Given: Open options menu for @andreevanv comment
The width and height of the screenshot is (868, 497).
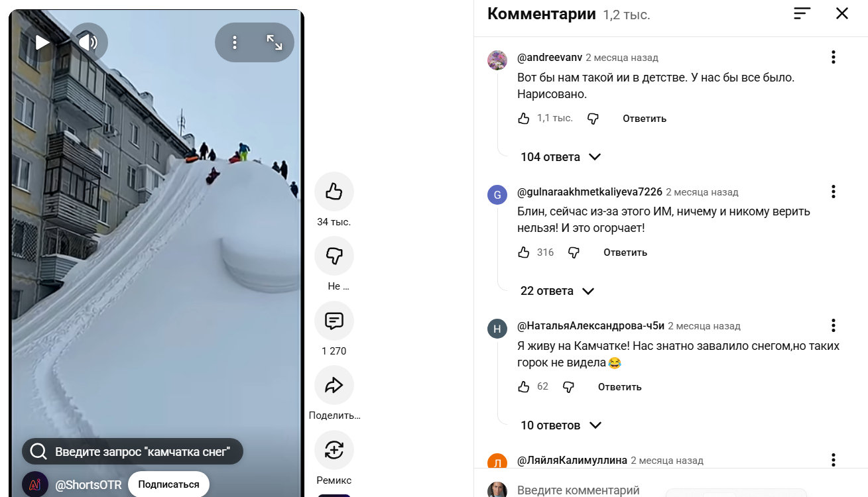Looking at the screenshot, I should tap(834, 58).
